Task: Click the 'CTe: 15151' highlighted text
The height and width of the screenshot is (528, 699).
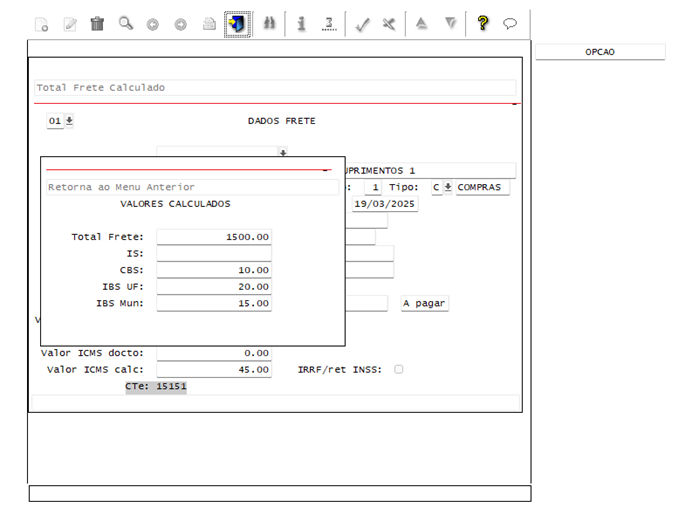Action: pos(156,386)
